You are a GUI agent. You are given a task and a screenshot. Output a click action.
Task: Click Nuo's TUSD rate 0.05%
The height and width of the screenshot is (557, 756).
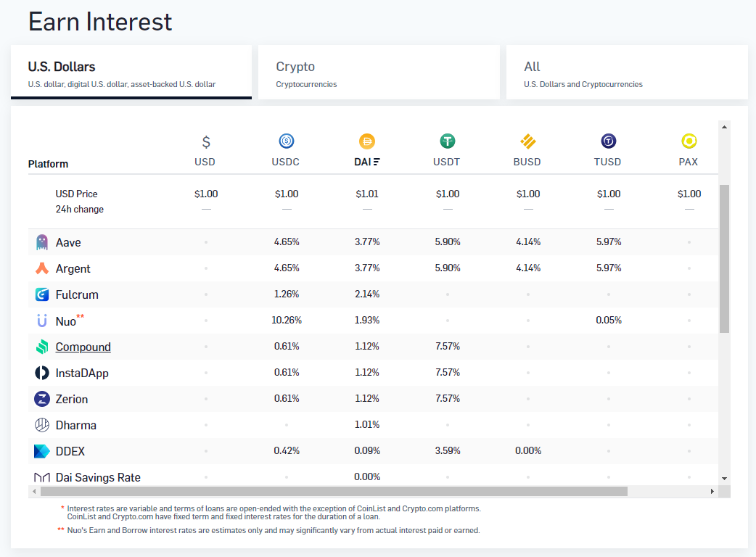click(x=609, y=321)
